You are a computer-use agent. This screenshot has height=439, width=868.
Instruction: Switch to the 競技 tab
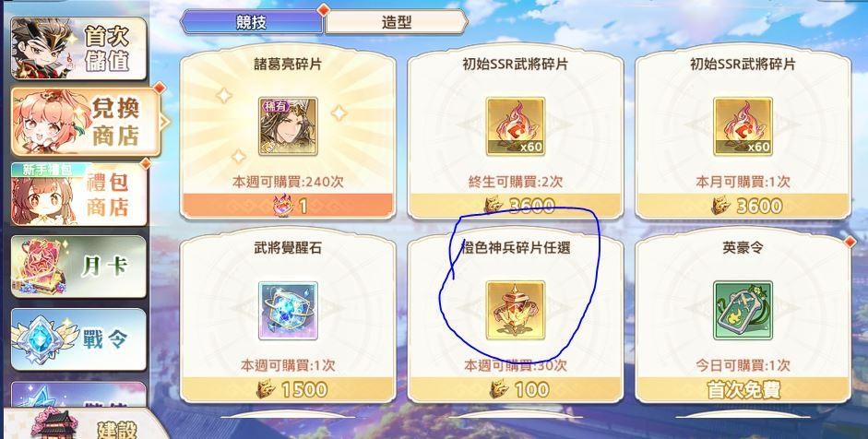(252, 22)
